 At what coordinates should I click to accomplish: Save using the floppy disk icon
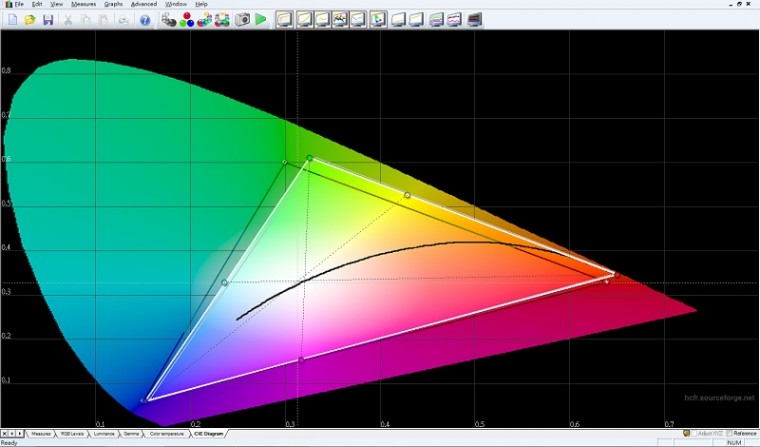pyautogui.click(x=47, y=19)
